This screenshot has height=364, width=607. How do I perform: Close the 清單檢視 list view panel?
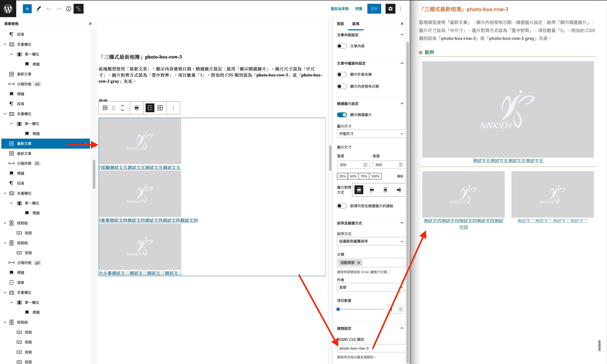point(90,23)
